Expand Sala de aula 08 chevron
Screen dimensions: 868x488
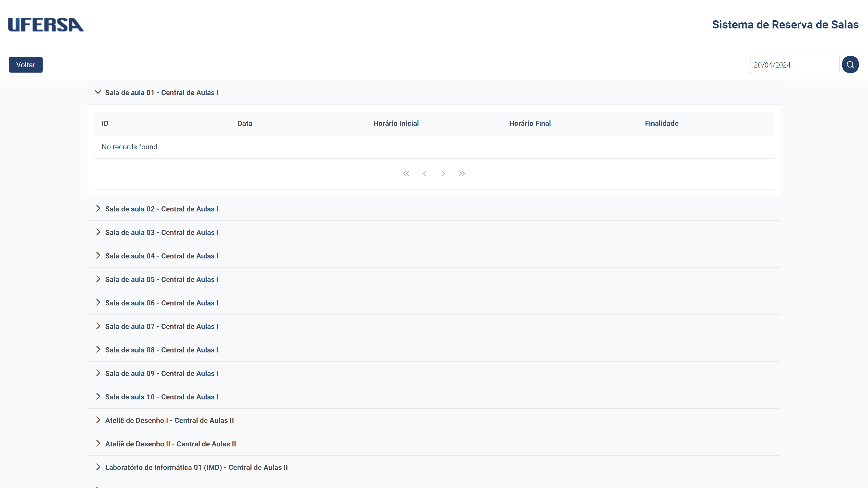[x=98, y=350]
